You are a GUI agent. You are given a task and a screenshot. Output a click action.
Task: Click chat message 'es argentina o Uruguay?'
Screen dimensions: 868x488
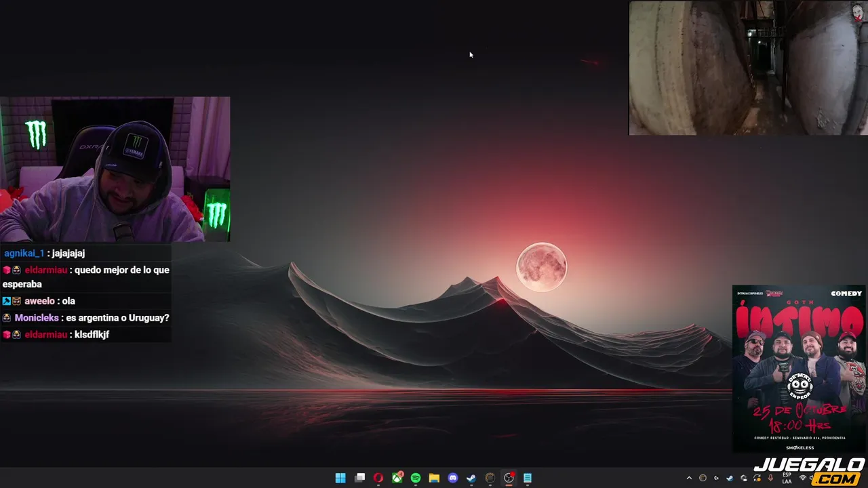pos(117,318)
